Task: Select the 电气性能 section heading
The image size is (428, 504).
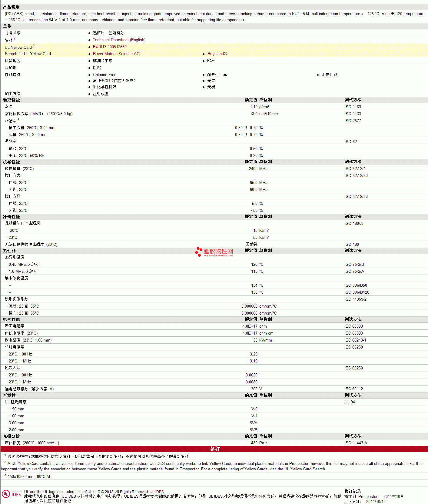Action: click(11, 319)
